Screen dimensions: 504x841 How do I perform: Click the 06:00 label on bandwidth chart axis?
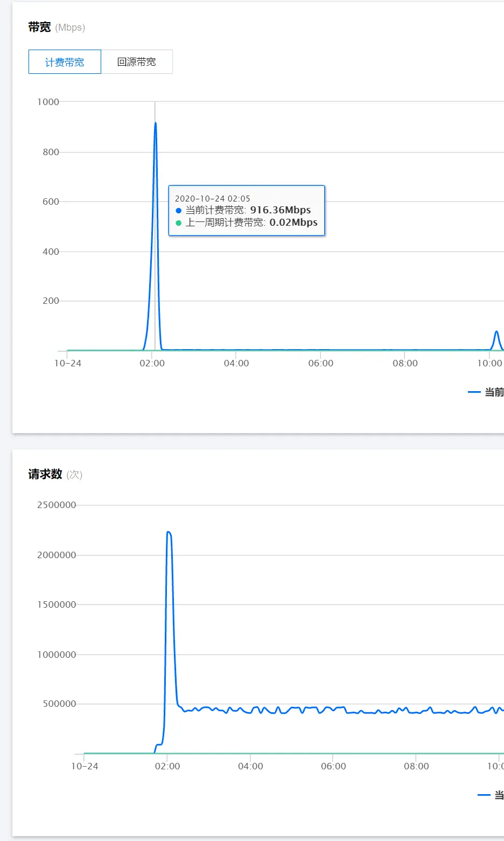coord(321,363)
